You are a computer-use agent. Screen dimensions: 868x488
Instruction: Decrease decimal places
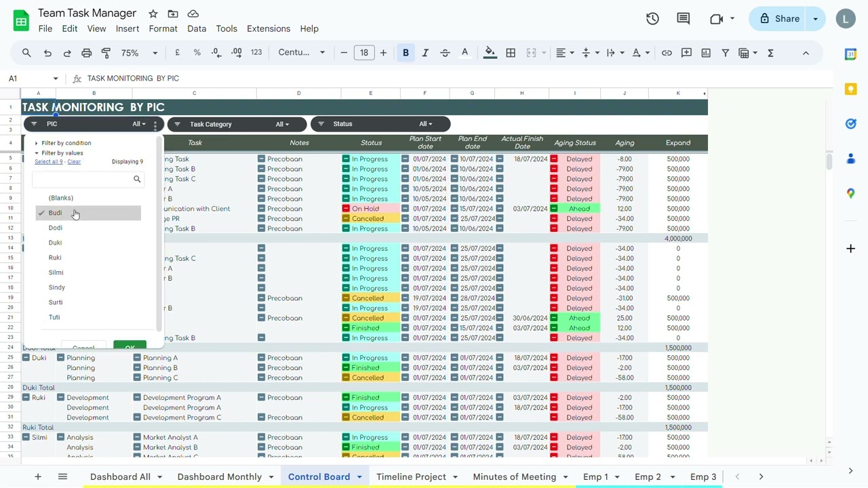pyautogui.click(x=216, y=53)
